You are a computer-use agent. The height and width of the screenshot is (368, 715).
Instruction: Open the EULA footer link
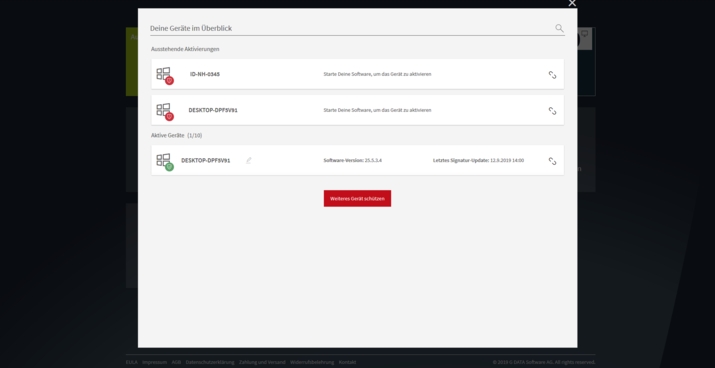pos(132,362)
